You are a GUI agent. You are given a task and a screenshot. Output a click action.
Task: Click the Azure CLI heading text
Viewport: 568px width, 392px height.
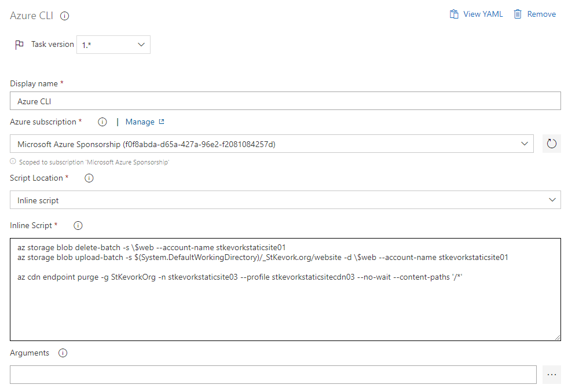(31, 16)
